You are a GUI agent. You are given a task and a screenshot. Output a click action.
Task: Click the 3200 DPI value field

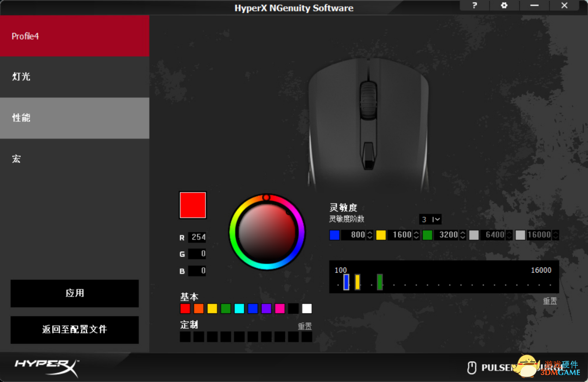point(446,235)
